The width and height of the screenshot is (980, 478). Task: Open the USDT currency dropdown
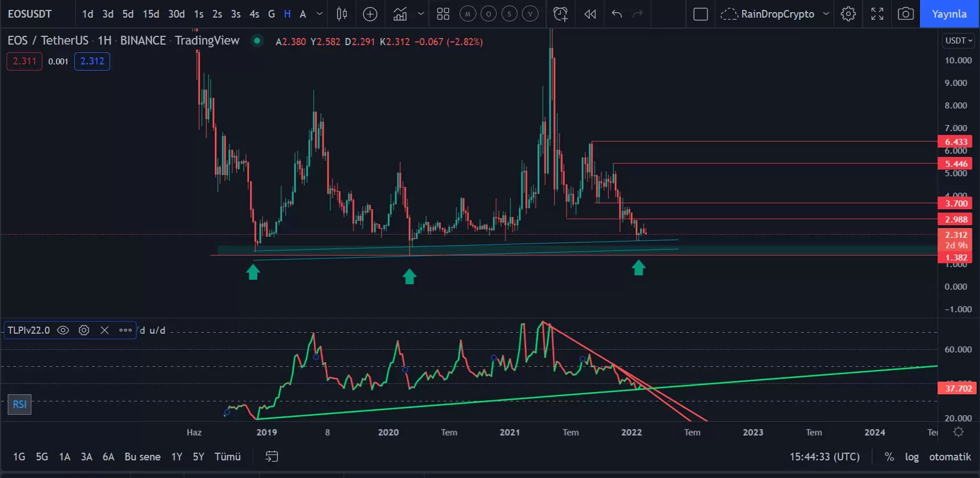pos(959,40)
